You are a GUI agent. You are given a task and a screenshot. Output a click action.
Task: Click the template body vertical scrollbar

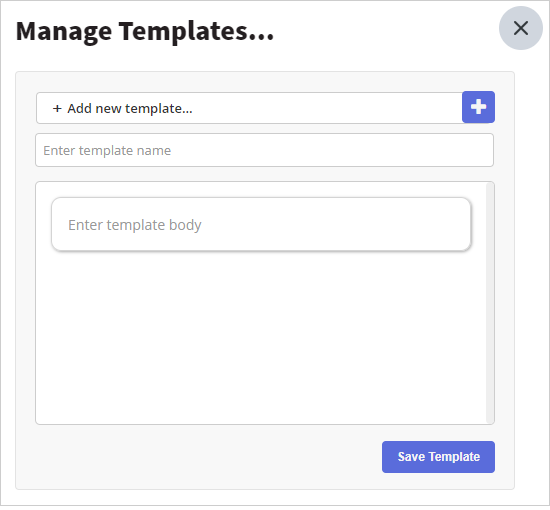490,303
